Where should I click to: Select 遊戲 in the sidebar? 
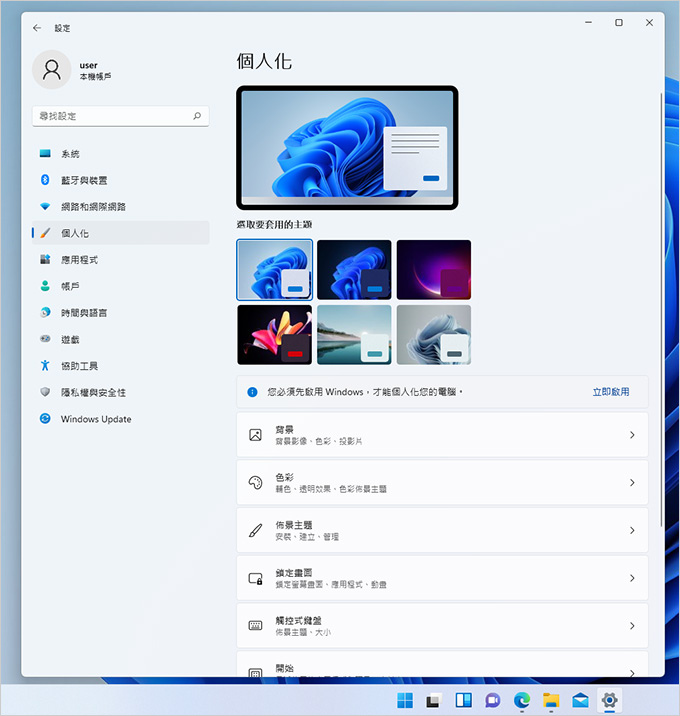point(121,339)
